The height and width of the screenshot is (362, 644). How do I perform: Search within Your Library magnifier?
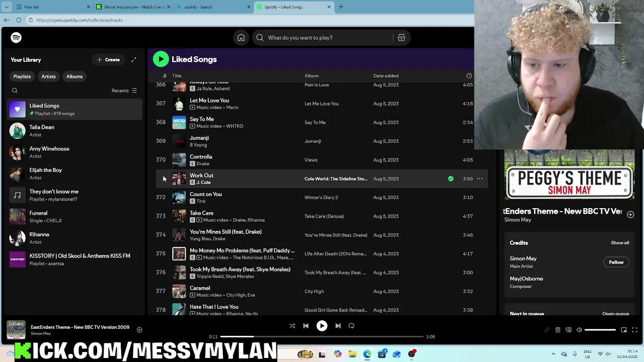(x=15, y=90)
